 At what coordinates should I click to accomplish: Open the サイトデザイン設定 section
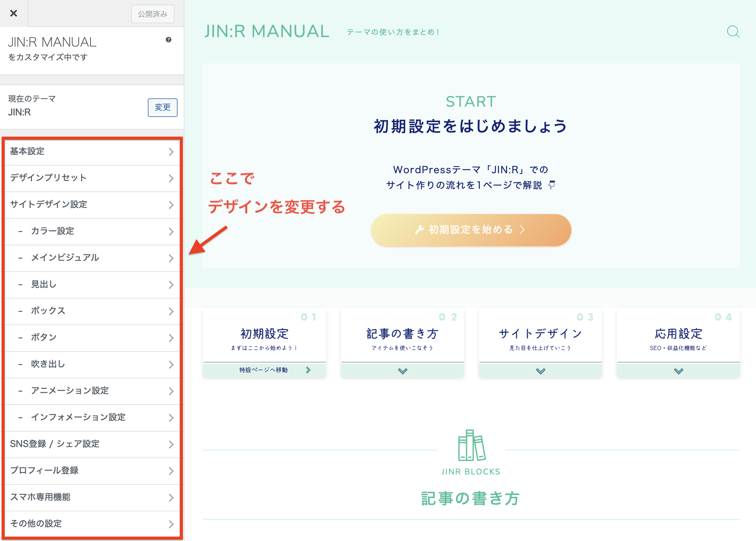tap(92, 205)
